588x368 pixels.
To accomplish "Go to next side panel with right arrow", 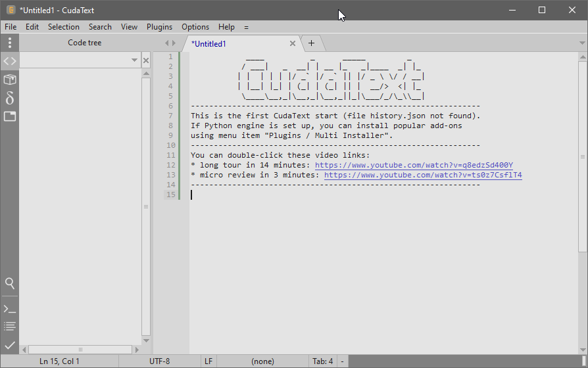I will pos(174,43).
